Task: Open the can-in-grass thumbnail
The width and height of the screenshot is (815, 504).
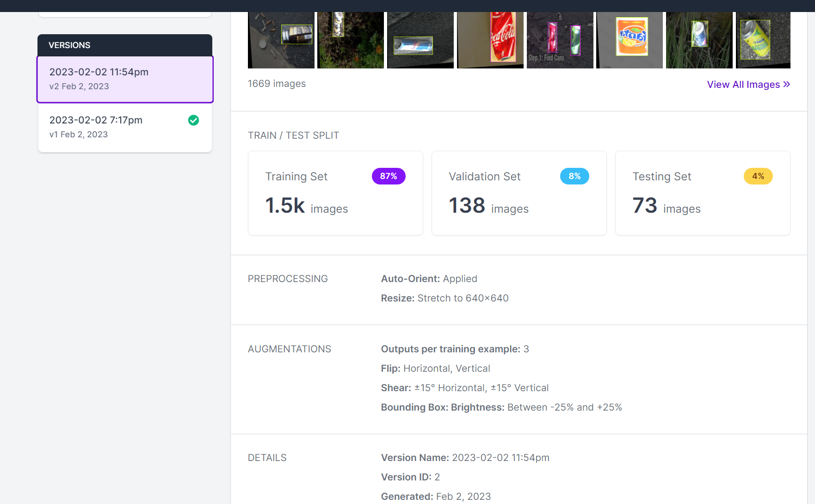Action: [x=699, y=40]
